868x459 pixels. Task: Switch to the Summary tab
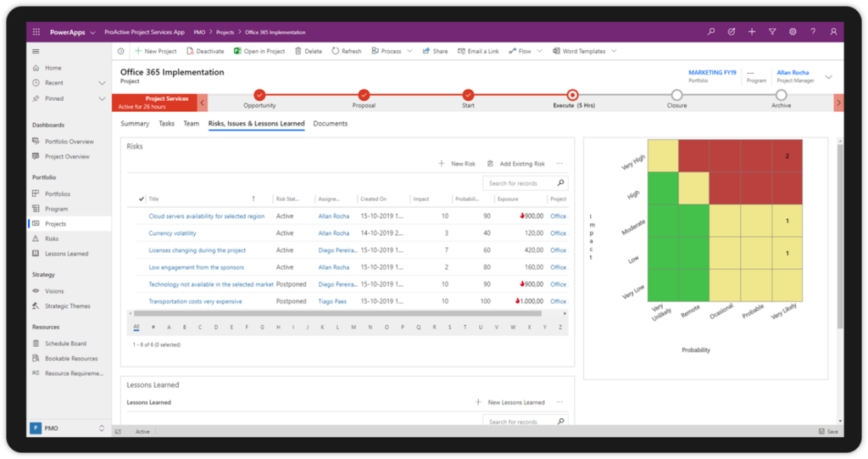[135, 124]
